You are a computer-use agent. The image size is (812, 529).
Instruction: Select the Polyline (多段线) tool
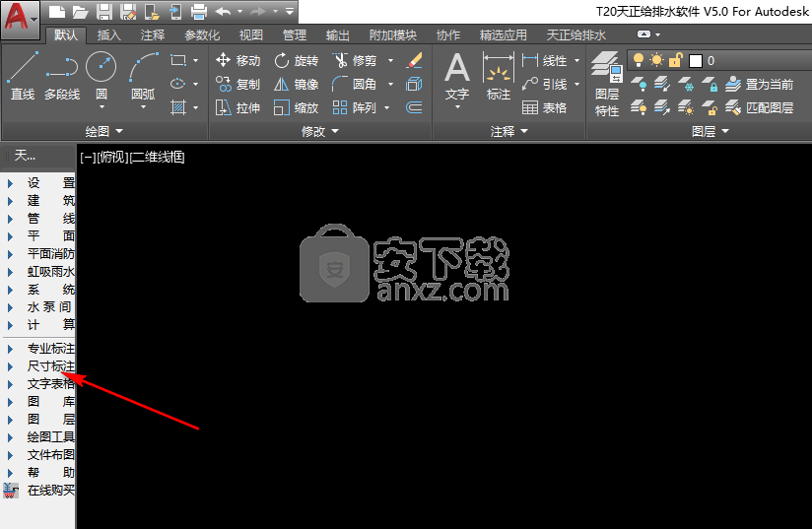[x=62, y=76]
